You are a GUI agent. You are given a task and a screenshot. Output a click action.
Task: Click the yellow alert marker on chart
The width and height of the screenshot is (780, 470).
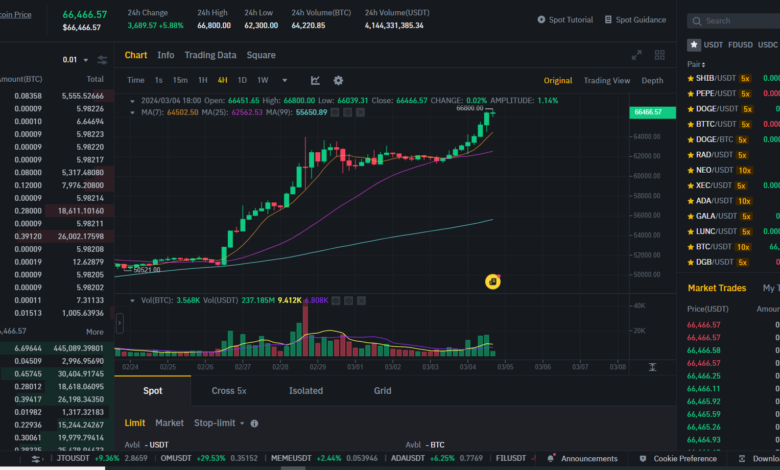[x=492, y=282]
